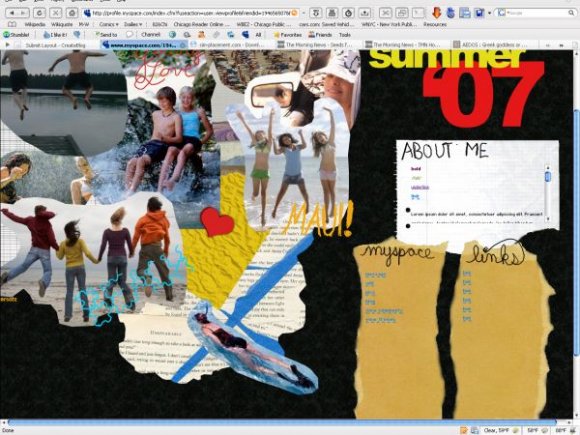580x435 pixels.
Task: Click the I like it! thumbs-up button
Action: pos(55,35)
